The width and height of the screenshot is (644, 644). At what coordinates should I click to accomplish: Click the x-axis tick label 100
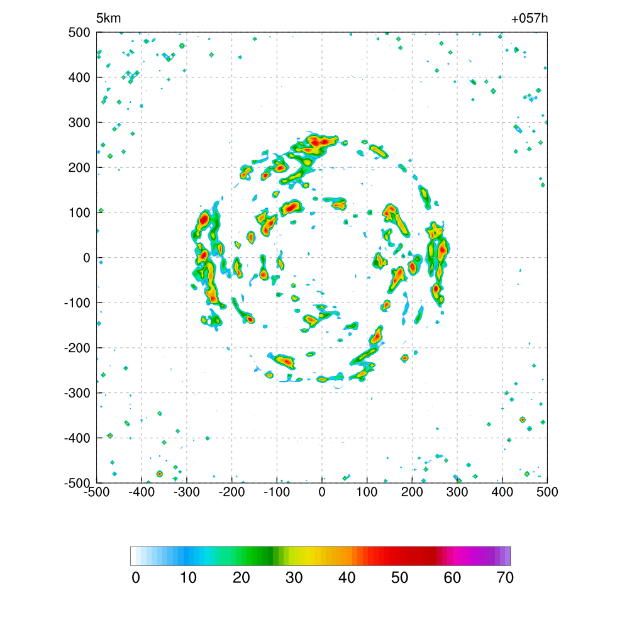367,492
